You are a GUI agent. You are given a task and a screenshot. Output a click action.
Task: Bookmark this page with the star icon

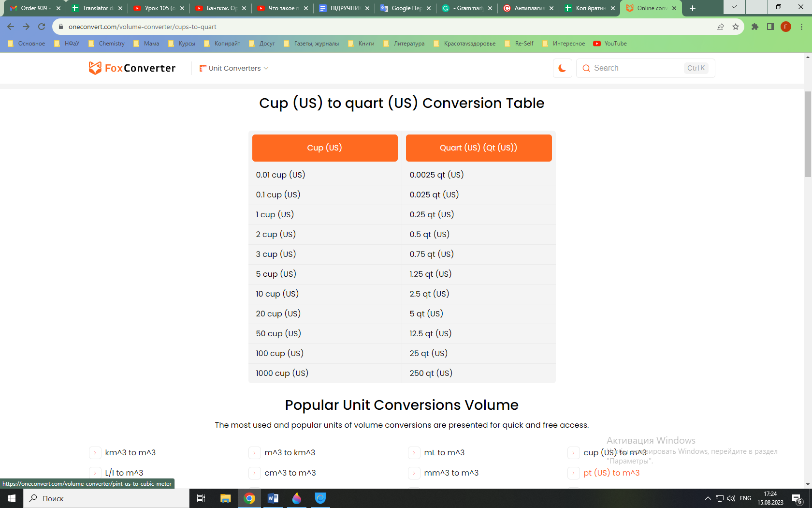pos(736,27)
